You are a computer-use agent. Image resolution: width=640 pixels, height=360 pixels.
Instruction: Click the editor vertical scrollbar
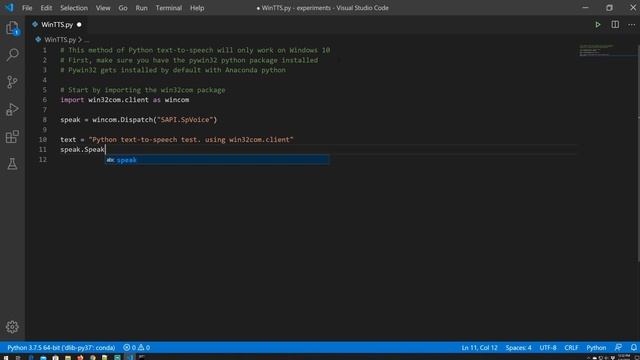point(637,153)
